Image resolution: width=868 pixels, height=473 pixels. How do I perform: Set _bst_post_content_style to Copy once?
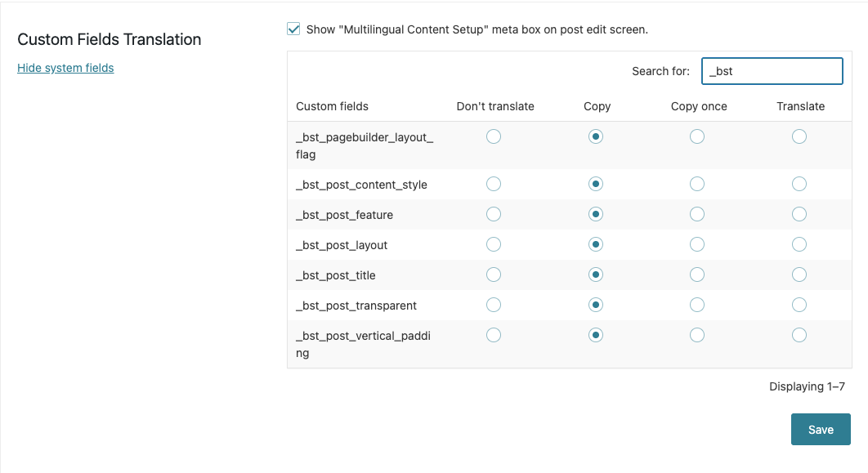[697, 185]
